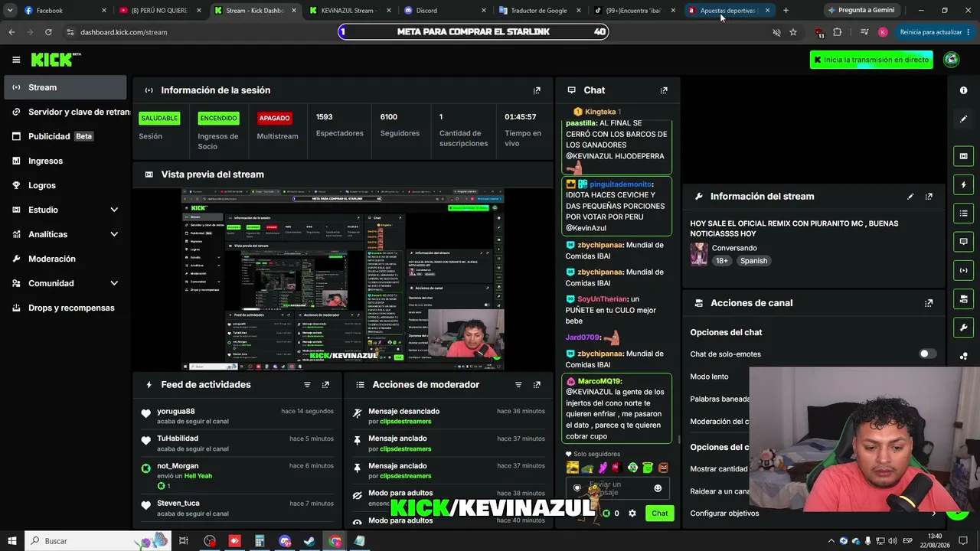The image size is (980, 551).
Task: Click the chat message input field
Action: tap(617, 488)
